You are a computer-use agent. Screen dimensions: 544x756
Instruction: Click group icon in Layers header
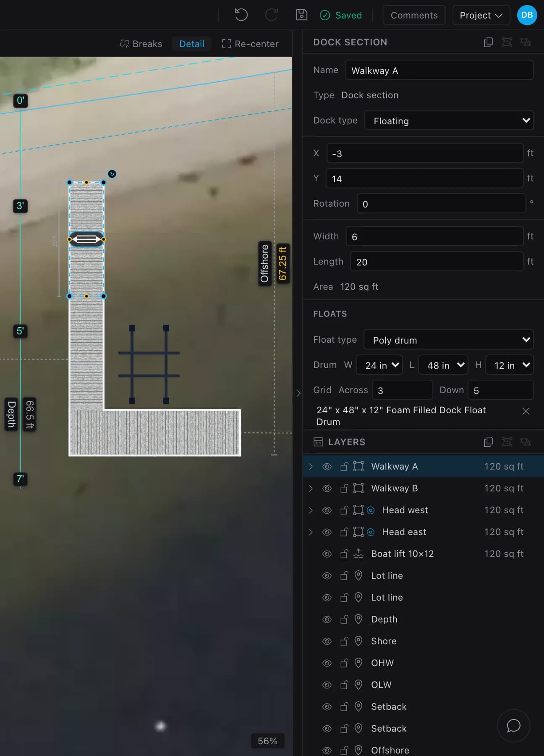tap(507, 442)
